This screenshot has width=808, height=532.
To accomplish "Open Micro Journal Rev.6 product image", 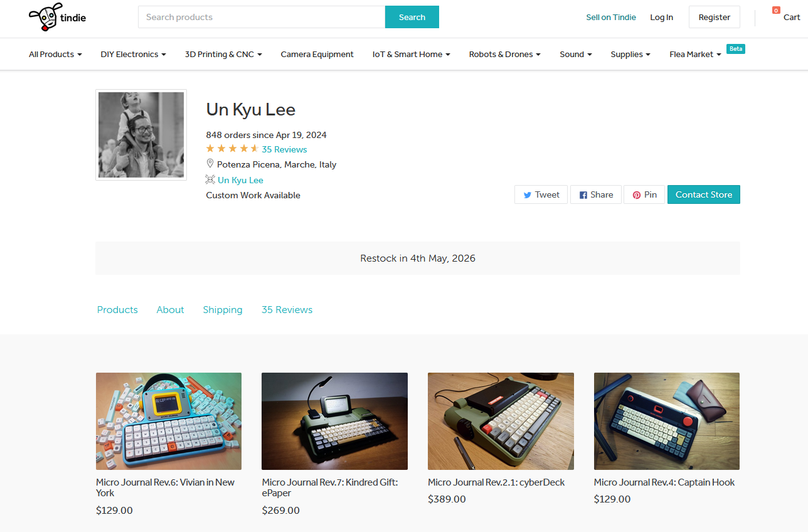I will tap(169, 421).
